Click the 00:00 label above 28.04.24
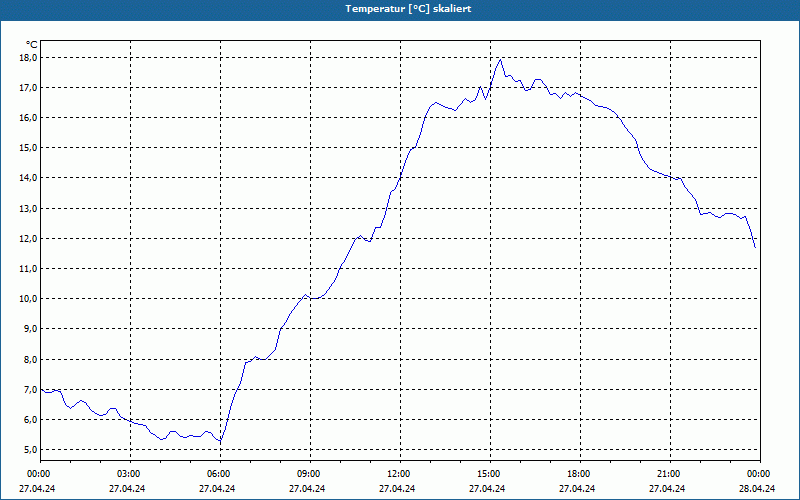Image resolution: width=800 pixels, height=500 pixels. click(x=760, y=474)
